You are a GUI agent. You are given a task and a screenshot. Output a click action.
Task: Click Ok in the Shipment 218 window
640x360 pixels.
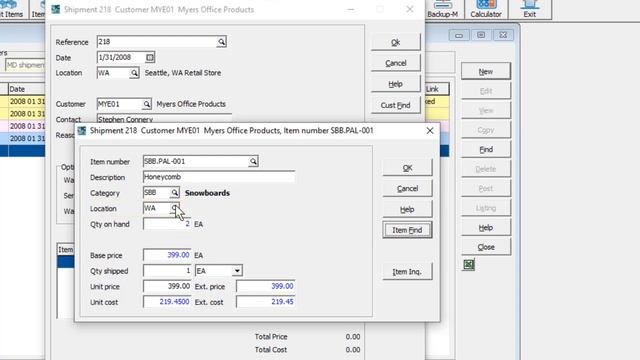[396, 42]
